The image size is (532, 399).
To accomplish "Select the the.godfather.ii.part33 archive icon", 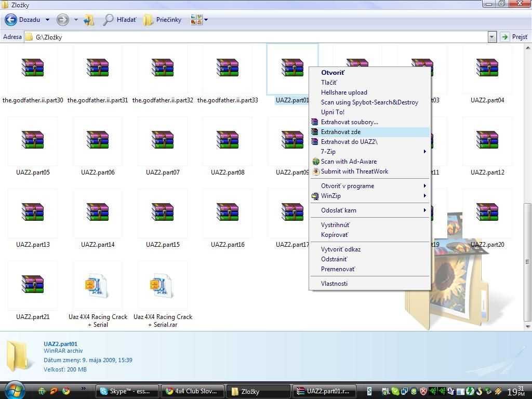I will [x=228, y=68].
